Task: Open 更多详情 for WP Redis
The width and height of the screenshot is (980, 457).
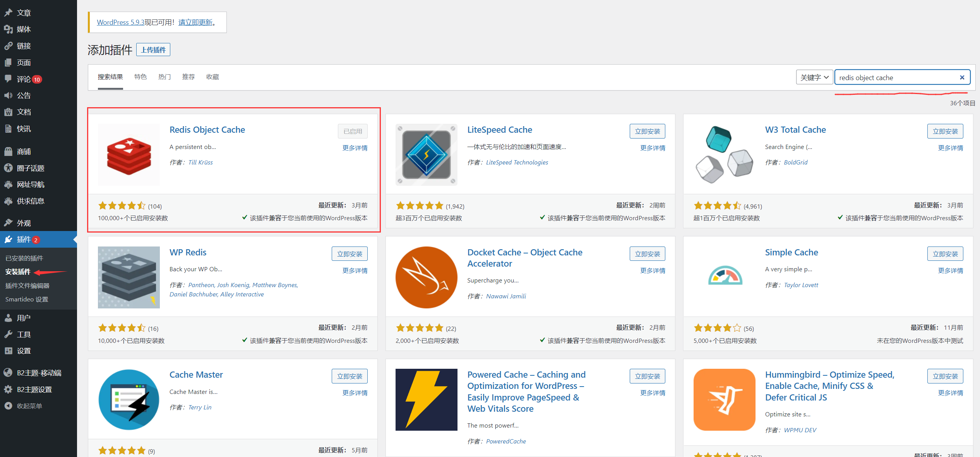Action: point(355,270)
